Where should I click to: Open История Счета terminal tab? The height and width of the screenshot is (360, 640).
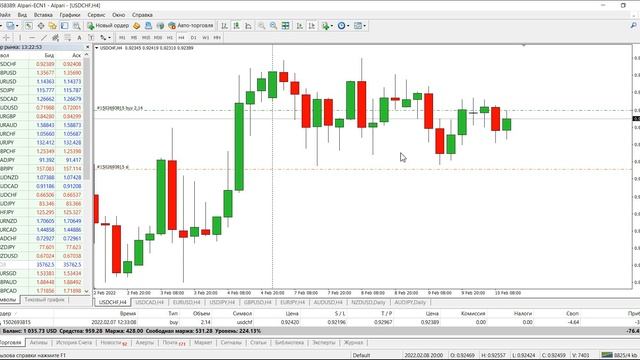coord(74,343)
